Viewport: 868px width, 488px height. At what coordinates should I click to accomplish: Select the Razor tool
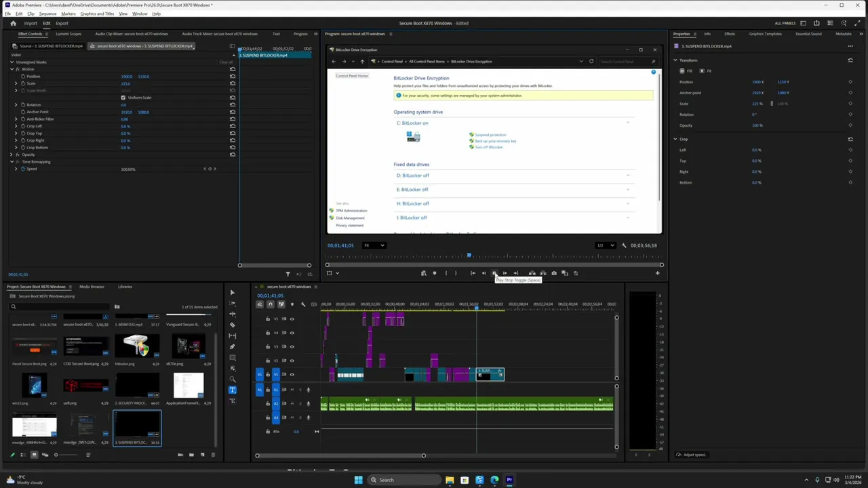pyautogui.click(x=233, y=325)
